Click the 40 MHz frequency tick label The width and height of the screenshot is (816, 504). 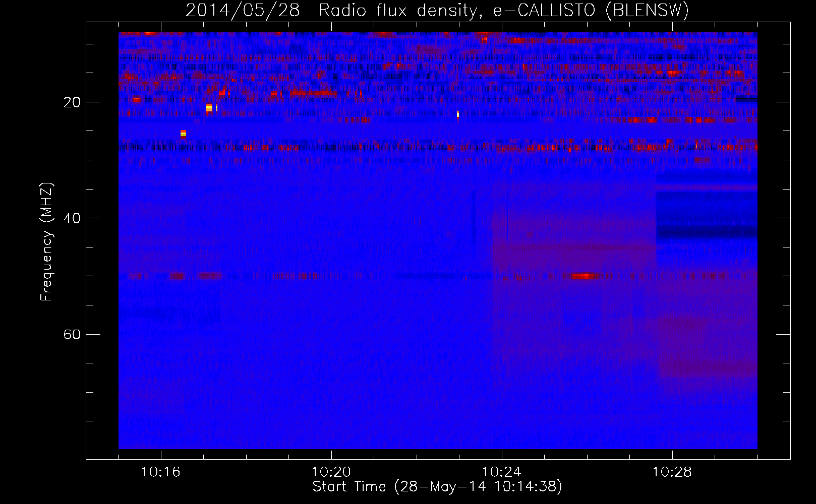coord(73,218)
